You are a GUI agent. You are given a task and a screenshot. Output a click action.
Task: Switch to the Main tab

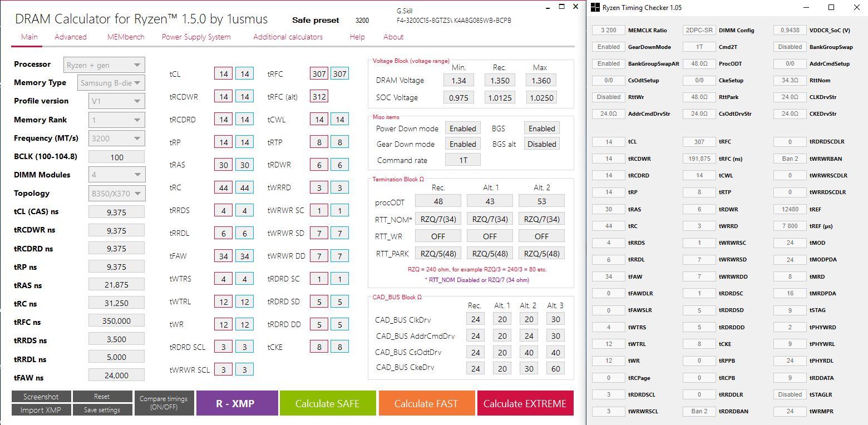[29, 37]
